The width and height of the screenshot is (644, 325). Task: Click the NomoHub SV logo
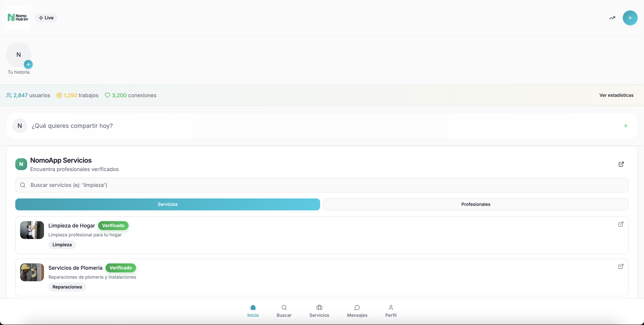(18, 18)
